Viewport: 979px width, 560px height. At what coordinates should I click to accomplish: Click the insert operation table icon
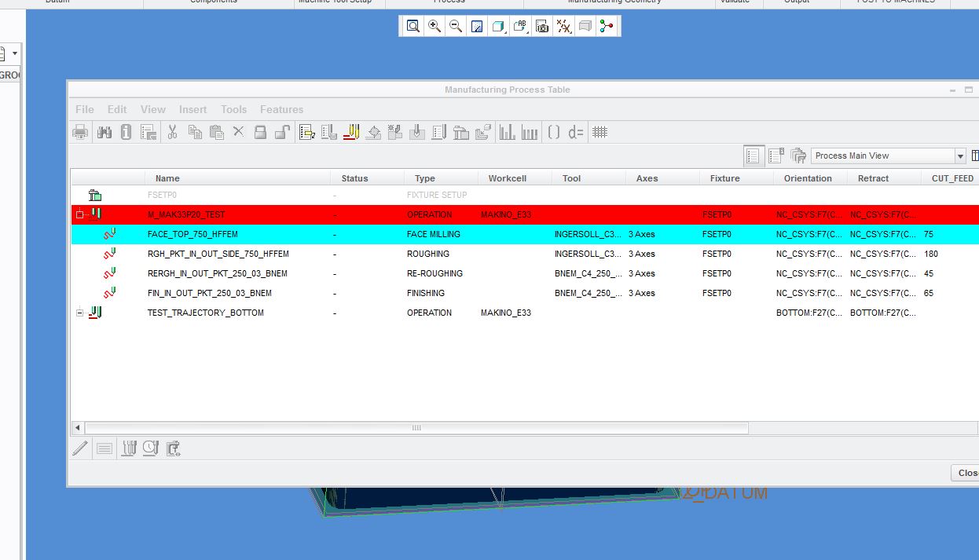coord(307,133)
